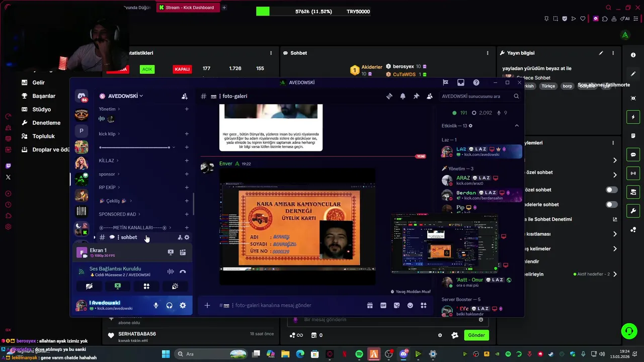
Task: Click noise suppression icon beside disconnect
Action: 171,271
